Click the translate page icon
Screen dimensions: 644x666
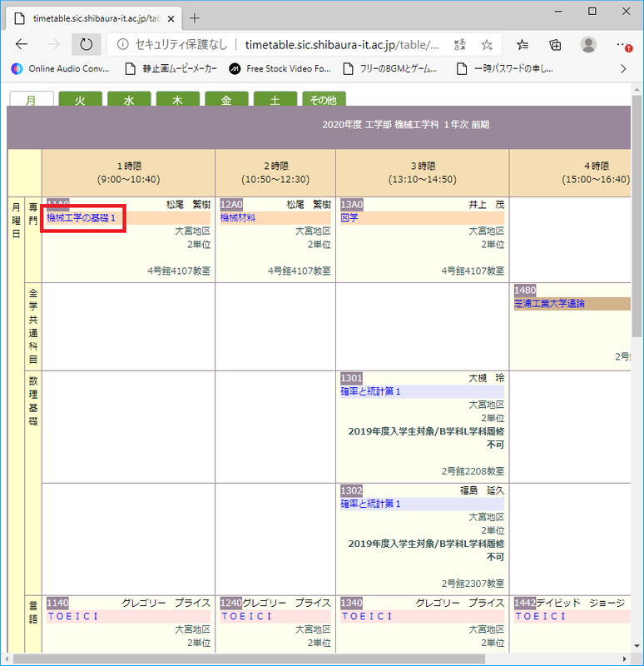tap(460, 44)
